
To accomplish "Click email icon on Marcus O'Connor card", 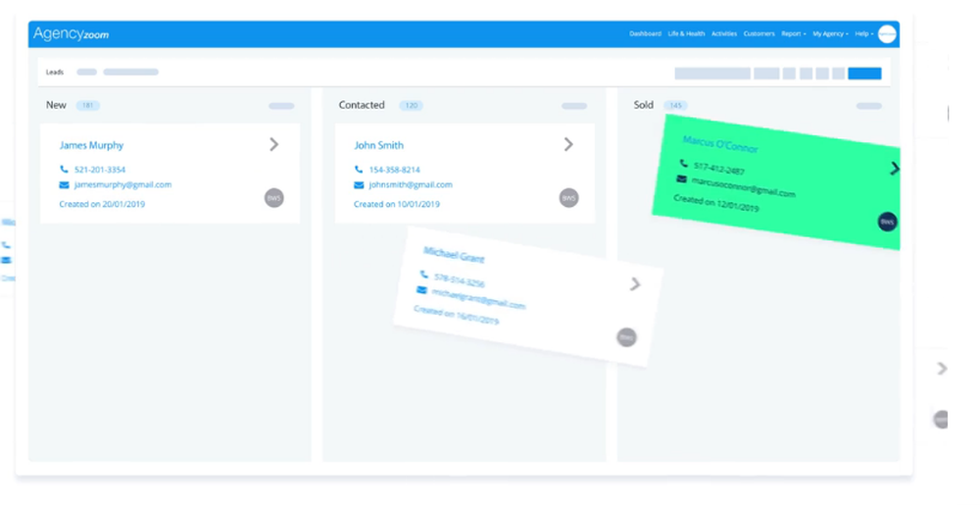I will (681, 179).
